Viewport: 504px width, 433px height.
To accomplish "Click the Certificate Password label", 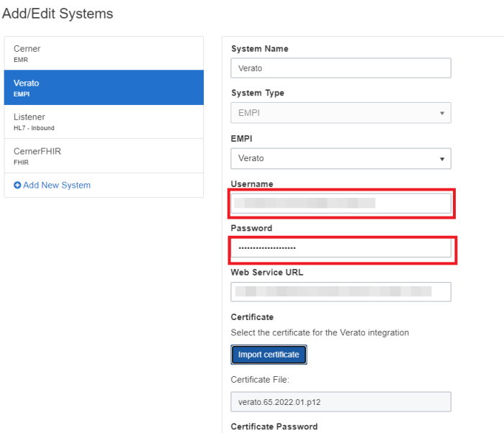I will [x=274, y=427].
